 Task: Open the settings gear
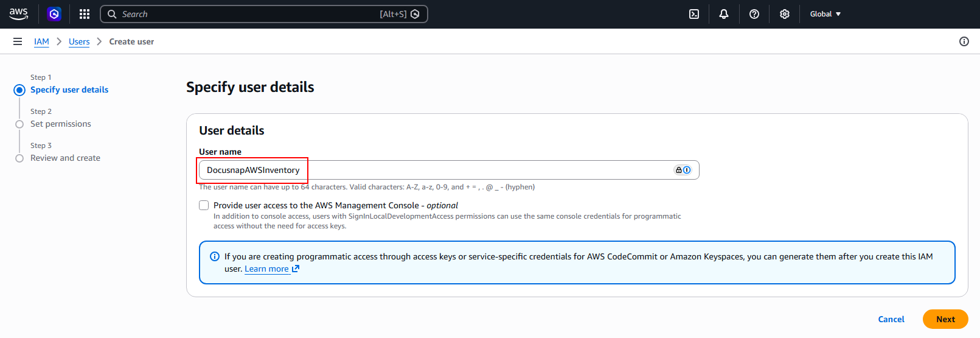click(x=785, y=14)
